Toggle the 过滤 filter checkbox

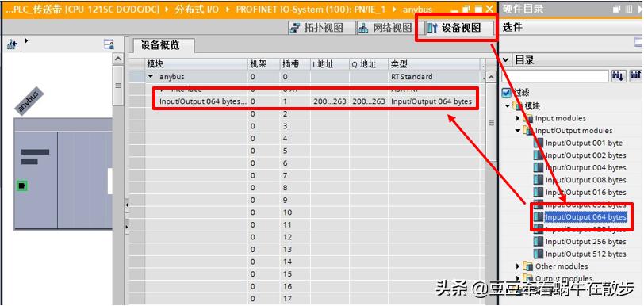tap(507, 92)
